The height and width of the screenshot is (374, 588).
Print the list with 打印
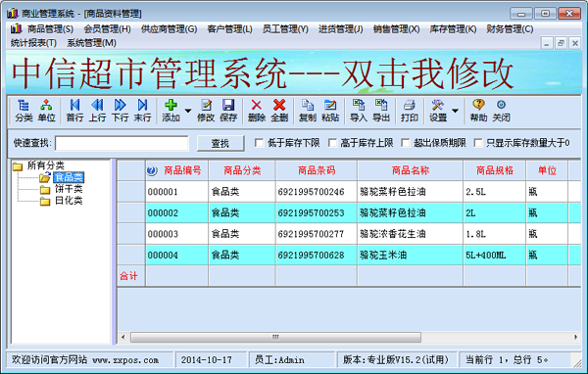(x=409, y=111)
